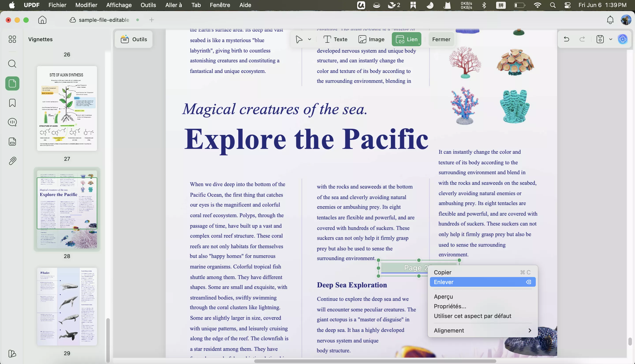Expand the save options dropdown arrow

(x=611, y=39)
